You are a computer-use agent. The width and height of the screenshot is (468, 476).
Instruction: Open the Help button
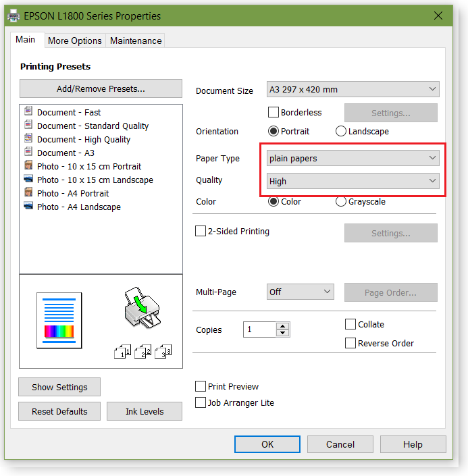(x=413, y=444)
